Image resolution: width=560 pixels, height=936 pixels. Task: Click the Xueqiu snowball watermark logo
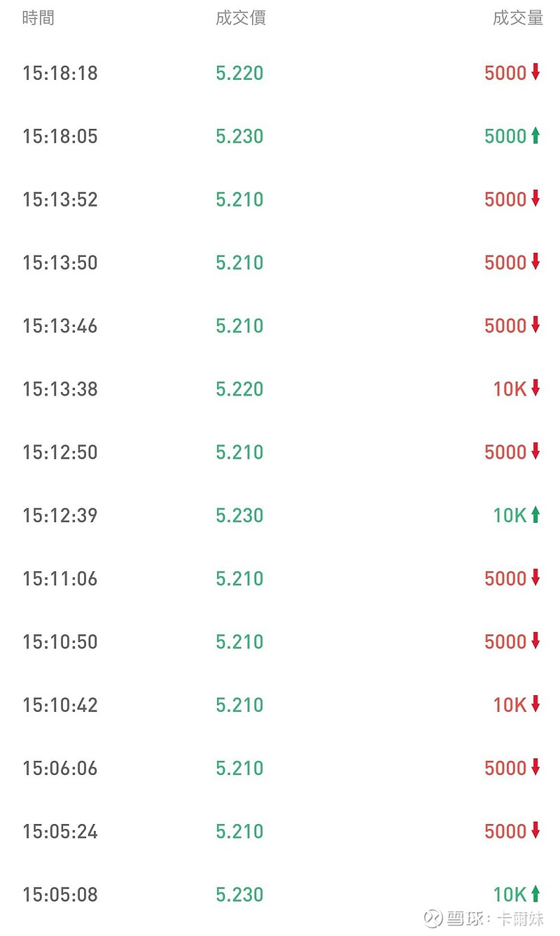(x=433, y=918)
